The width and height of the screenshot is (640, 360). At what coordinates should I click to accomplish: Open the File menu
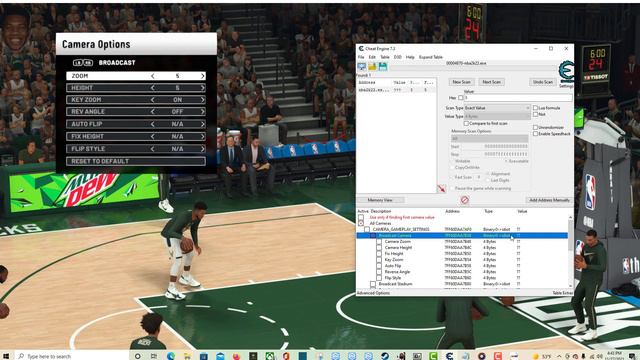coord(361,57)
